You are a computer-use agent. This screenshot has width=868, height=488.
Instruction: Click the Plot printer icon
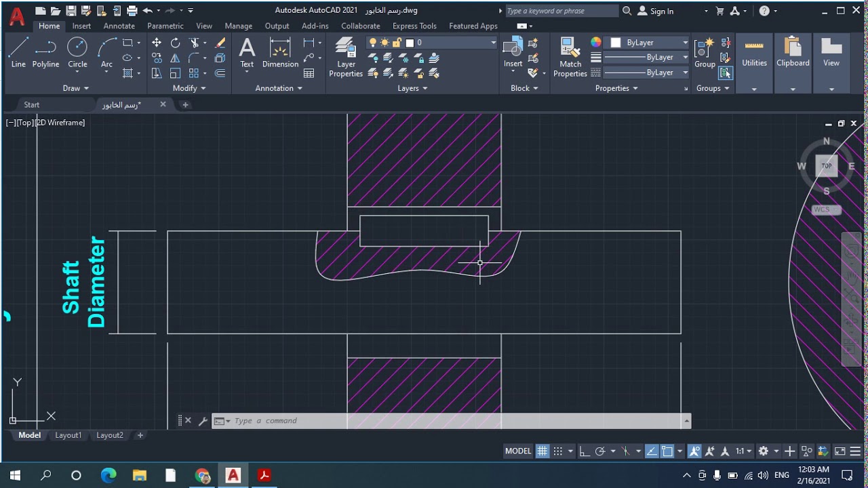pyautogui.click(x=132, y=11)
